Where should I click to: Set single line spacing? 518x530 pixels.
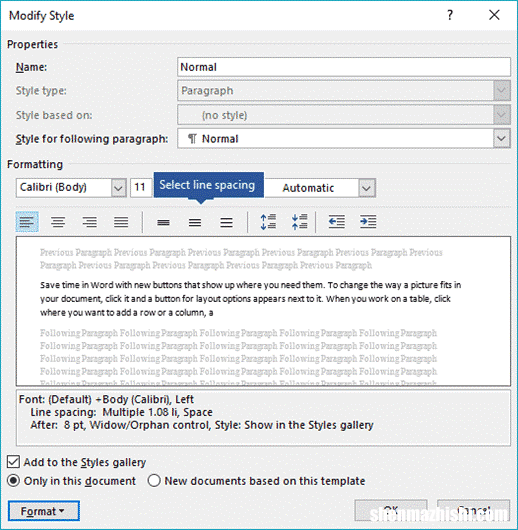click(163, 222)
